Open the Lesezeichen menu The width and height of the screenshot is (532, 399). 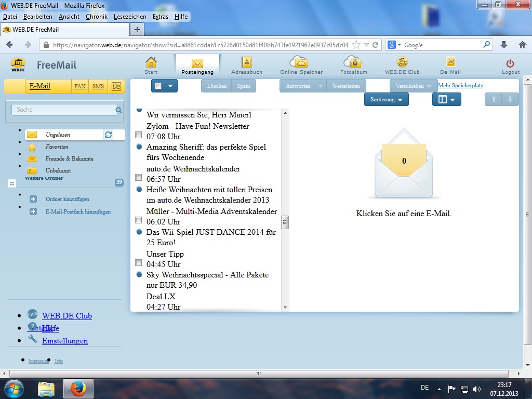pos(130,17)
